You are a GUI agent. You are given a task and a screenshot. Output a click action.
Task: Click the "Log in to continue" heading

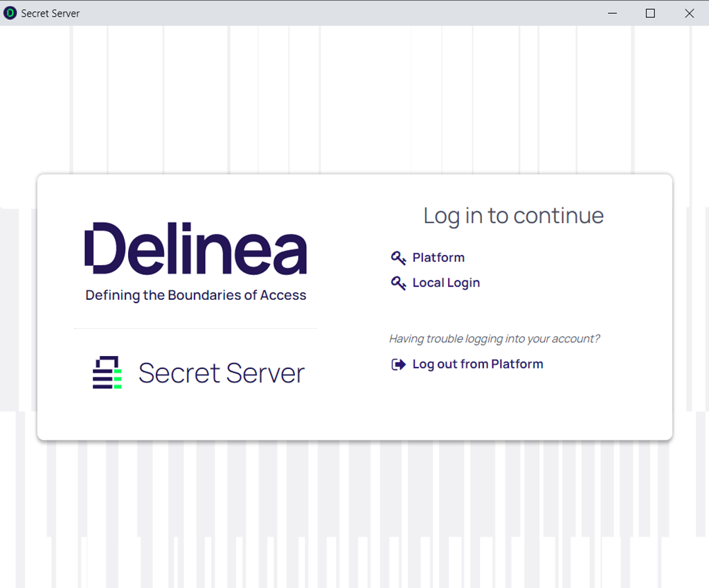(x=513, y=215)
